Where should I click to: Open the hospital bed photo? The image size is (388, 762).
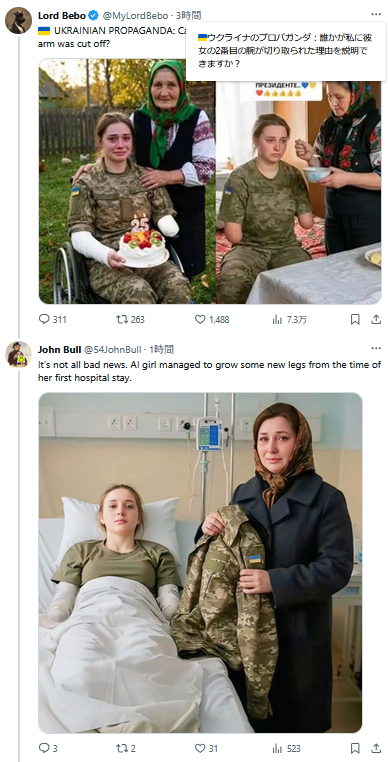click(x=200, y=563)
